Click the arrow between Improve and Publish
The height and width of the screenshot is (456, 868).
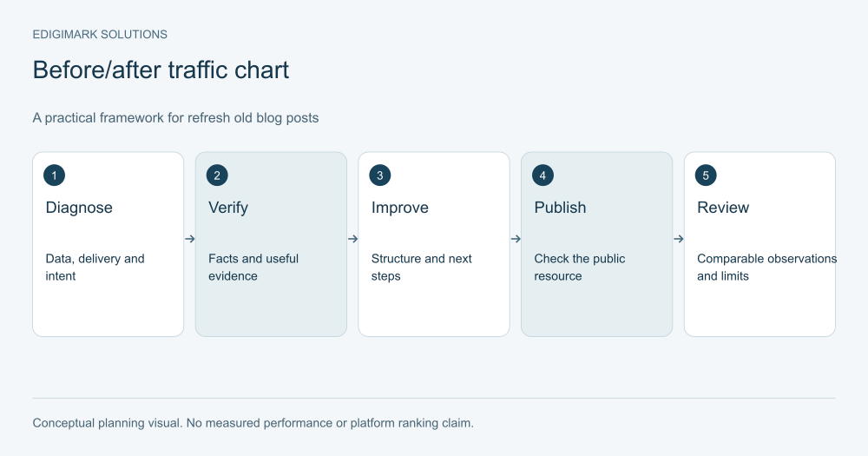(516, 239)
